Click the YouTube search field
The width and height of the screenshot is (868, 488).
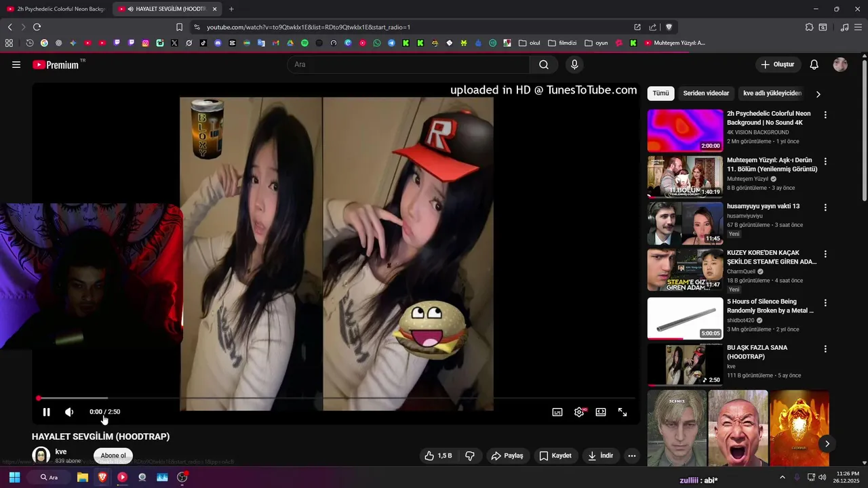pyautogui.click(x=408, y=64)
